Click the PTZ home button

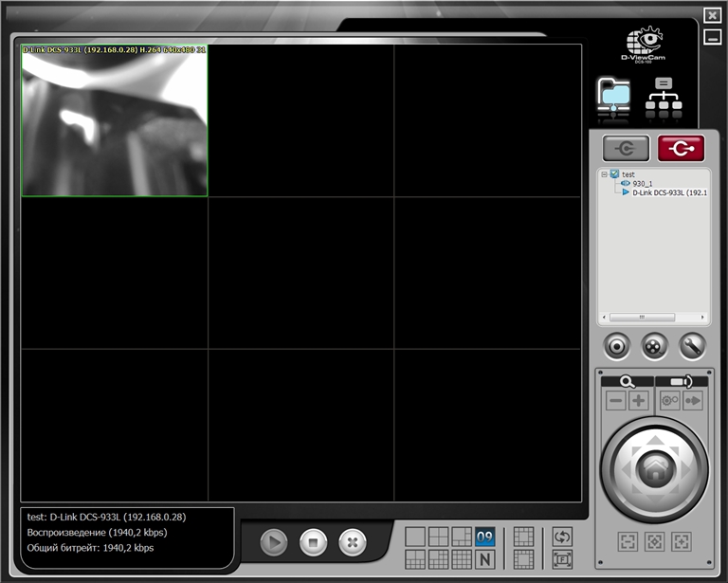654,466
